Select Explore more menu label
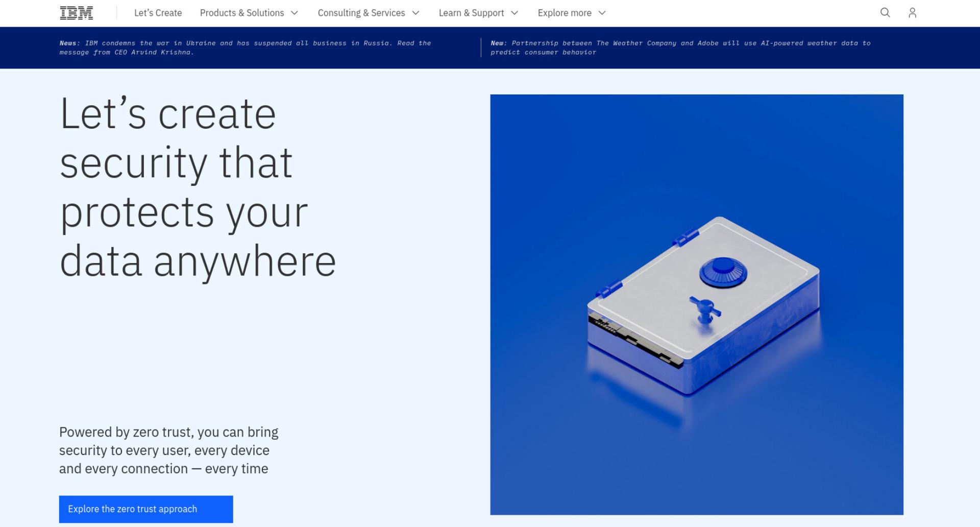Image resolution: width=980 pixels, height=527 pixels. point(565,13)
